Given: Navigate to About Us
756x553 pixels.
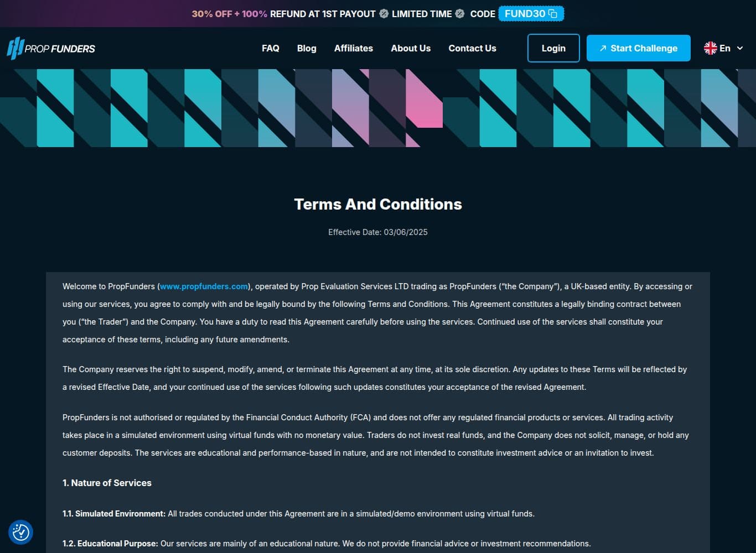Looking at the screenshot, I should tap(411, 48).
